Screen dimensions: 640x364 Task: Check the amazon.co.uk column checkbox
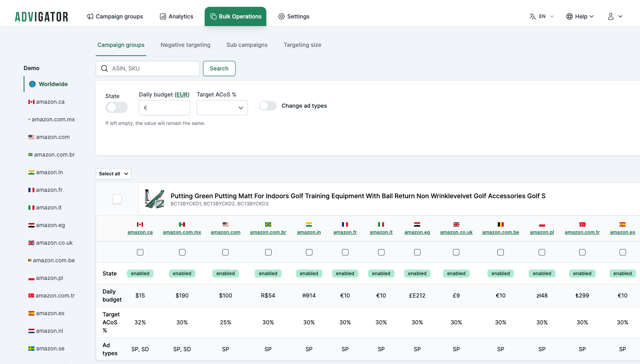click(456, 252)
